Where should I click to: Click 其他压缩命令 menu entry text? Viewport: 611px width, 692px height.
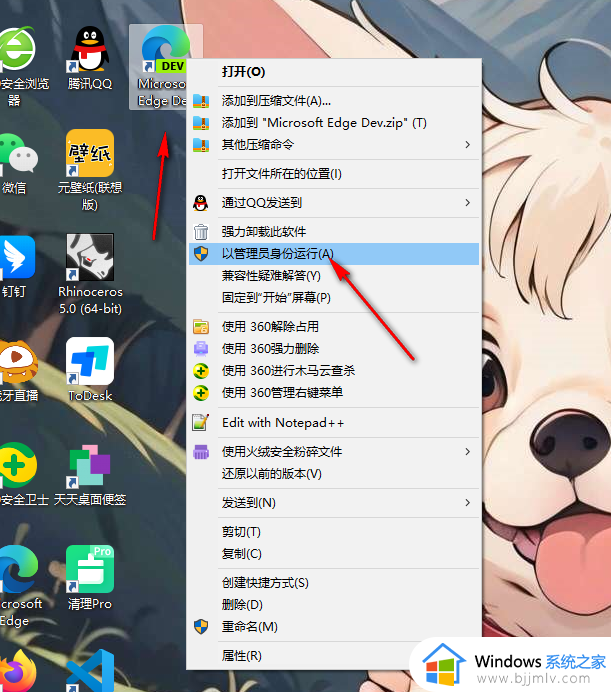pos(258,145)
